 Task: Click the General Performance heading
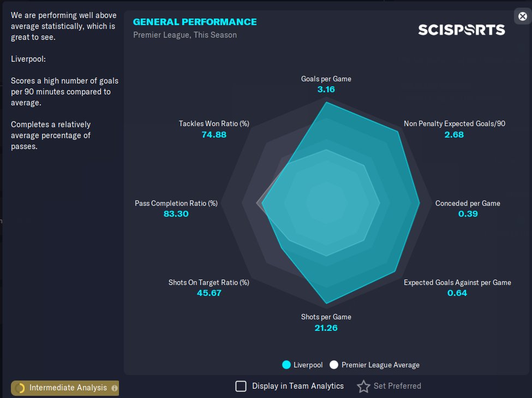195,22
